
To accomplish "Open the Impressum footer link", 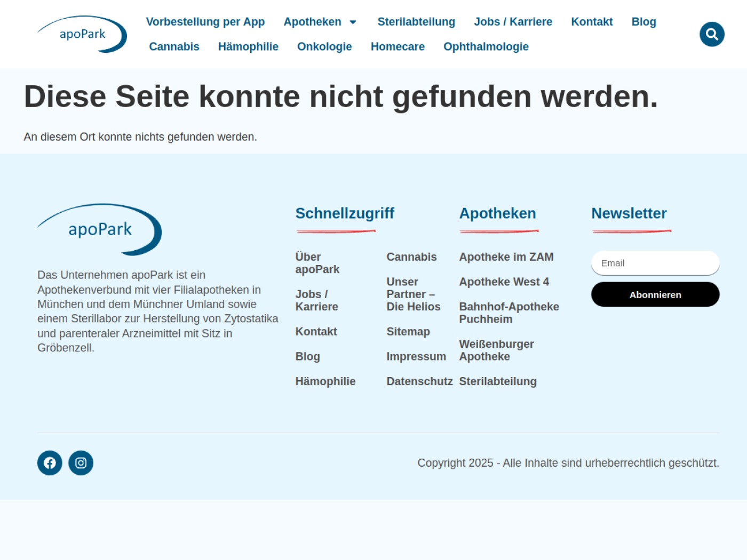I will 416,357.
